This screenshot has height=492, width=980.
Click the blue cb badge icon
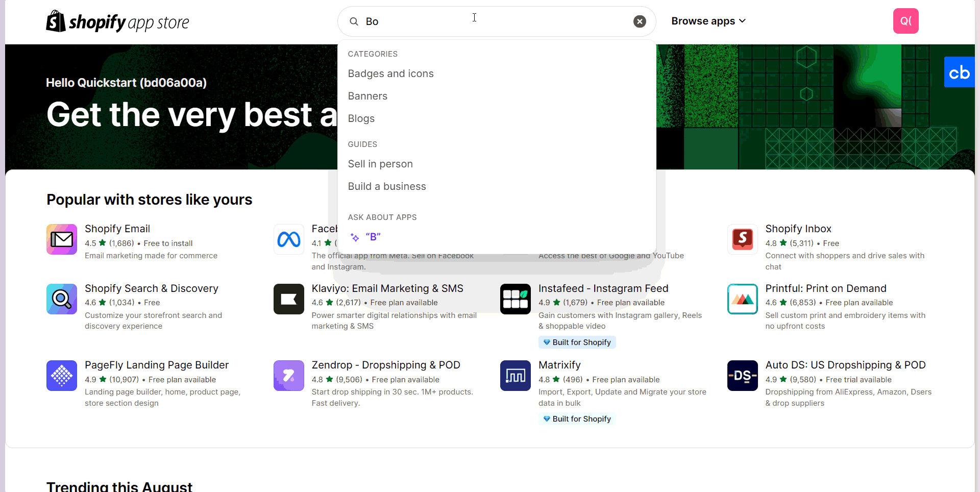pos(960,72)
